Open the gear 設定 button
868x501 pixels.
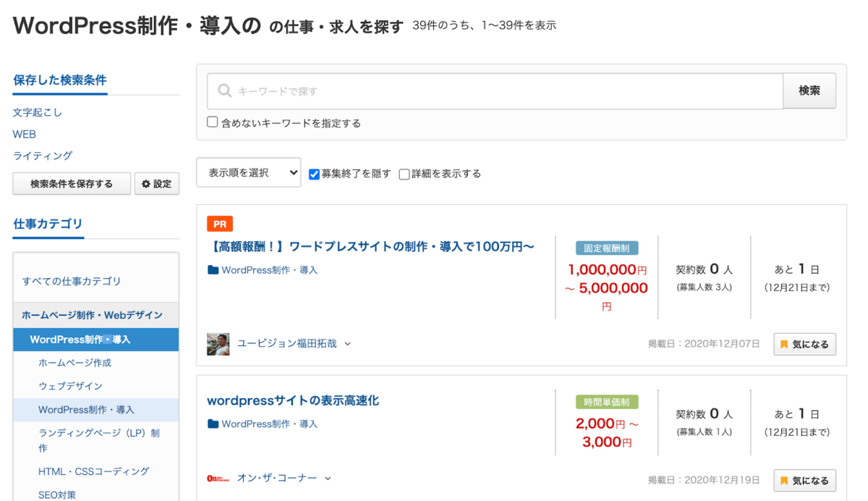pyautogui.click(x=156, y=184)
